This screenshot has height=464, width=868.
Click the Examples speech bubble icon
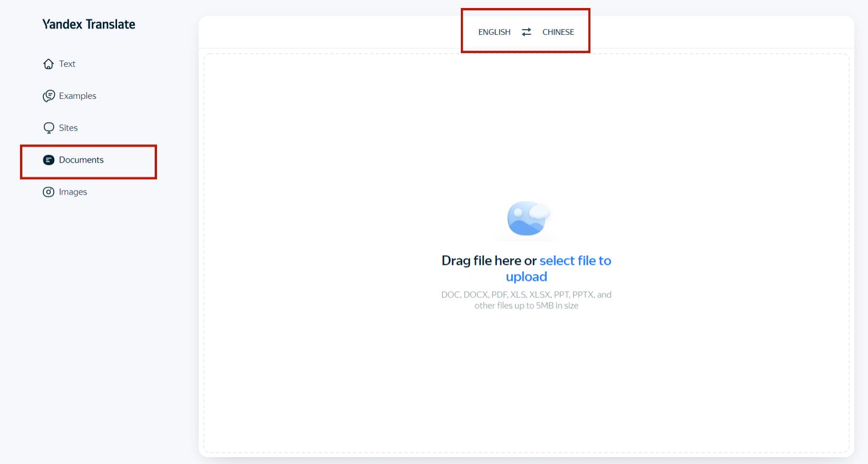(x=49, y=96)
